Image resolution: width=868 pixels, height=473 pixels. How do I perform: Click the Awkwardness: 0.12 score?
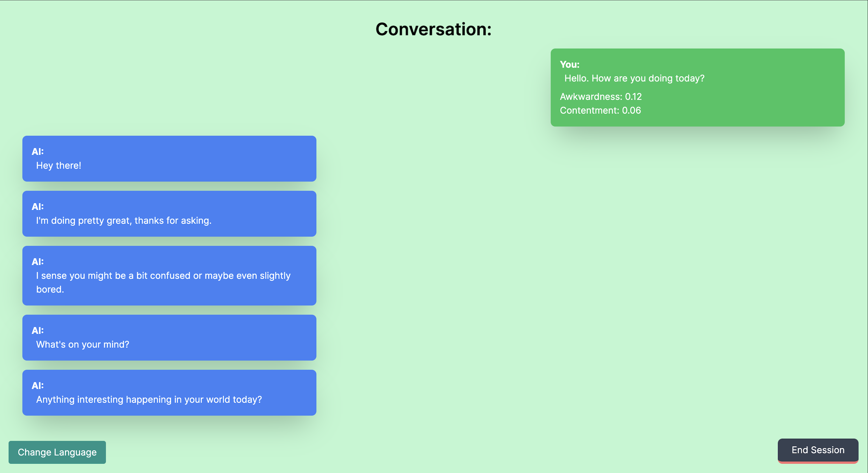[600, 97]
